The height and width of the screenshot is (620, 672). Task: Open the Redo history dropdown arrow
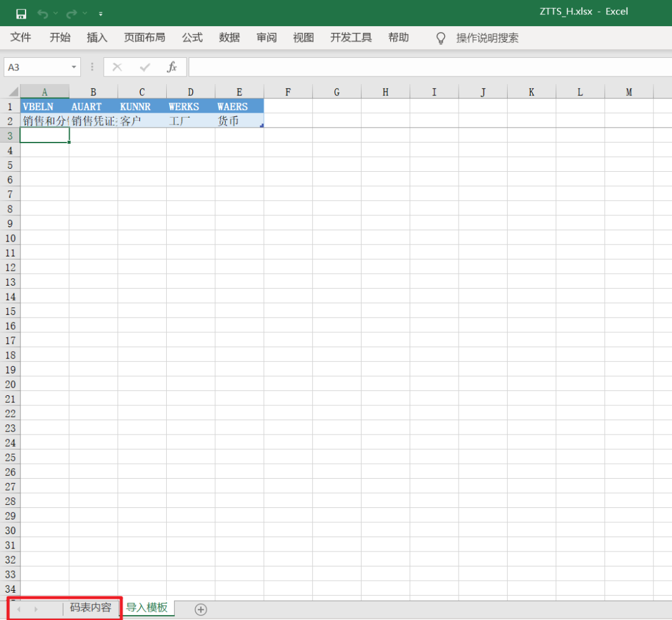coord(85,14)
